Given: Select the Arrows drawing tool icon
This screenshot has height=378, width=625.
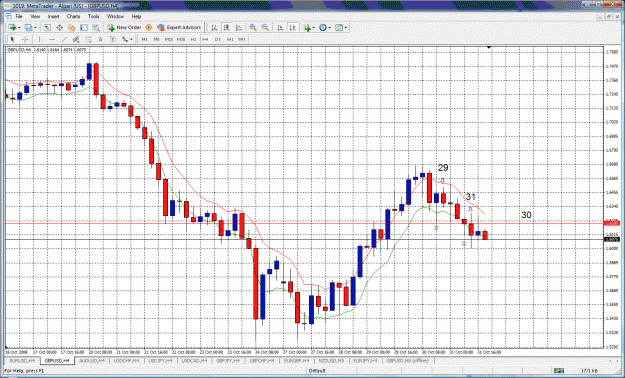Looking at the screenshot, I should click(x=125, y=39).
